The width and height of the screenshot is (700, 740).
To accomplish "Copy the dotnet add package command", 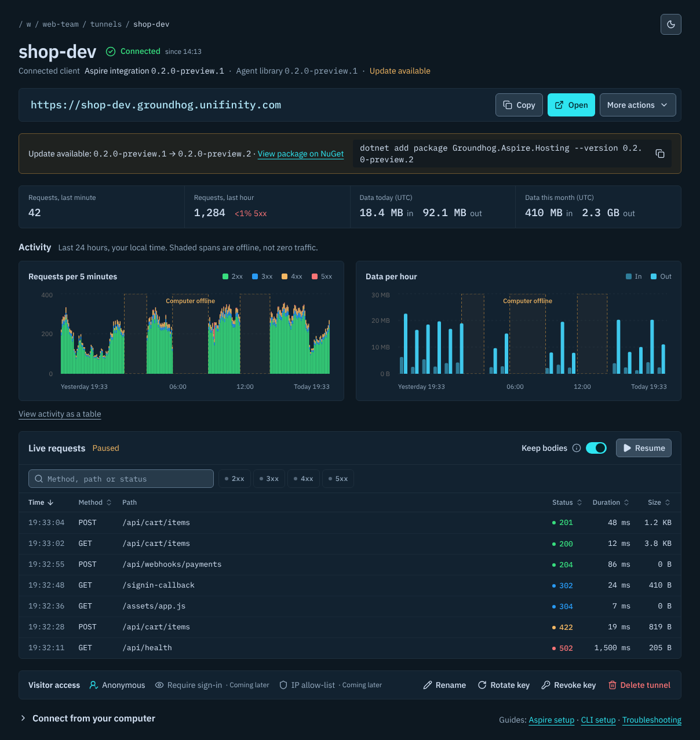I will (x=659, y=154).
